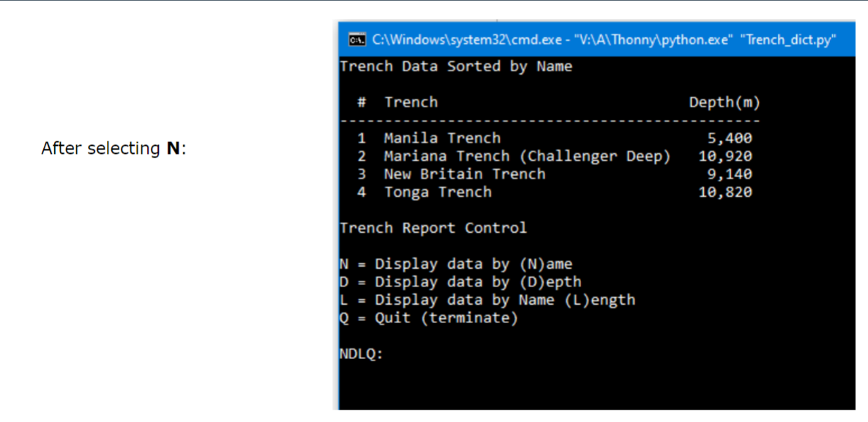Click the NDLQ input prompt
This screenshot has height=422, width=868.
[360, 353]
